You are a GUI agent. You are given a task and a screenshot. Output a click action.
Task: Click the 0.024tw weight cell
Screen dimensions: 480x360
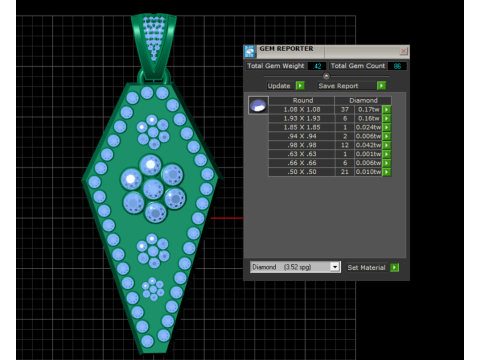click(x=368, y=127)
